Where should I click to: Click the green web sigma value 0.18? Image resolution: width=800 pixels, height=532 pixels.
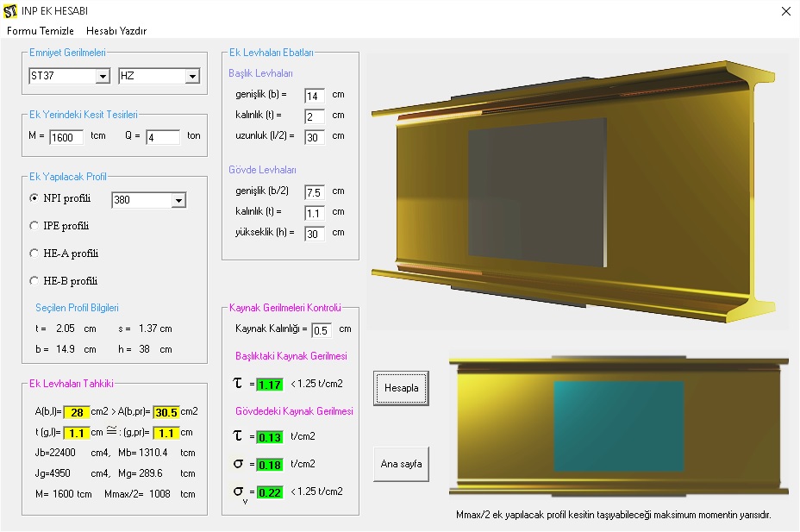click(x=269, y=465)
